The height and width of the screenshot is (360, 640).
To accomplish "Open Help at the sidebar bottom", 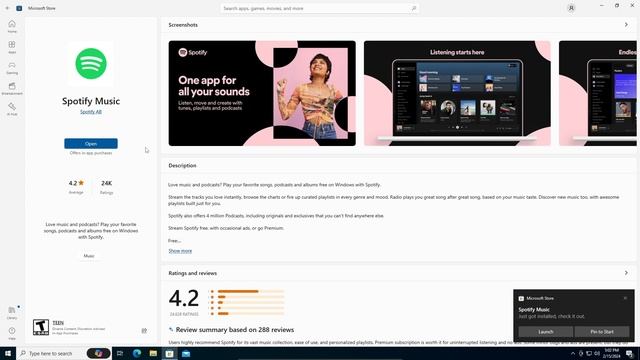I will (12, 333).
